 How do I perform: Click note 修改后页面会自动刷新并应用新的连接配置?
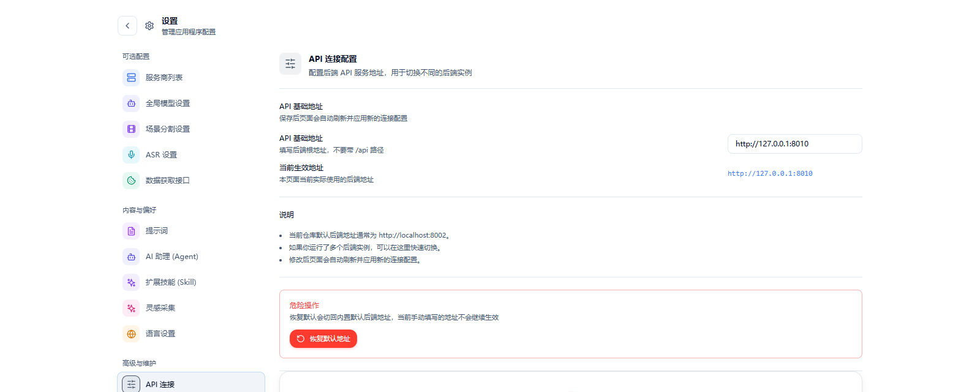(x=356, y=260)
